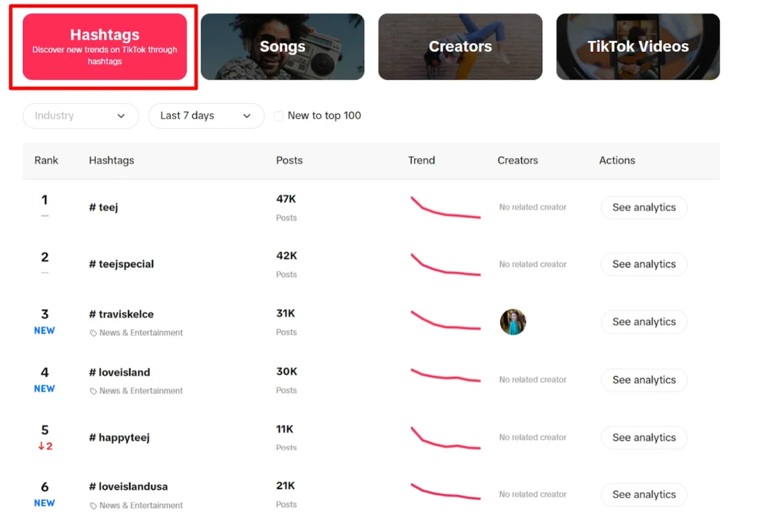
Task: Switch to the Songs tab
Action: (283, 47)
